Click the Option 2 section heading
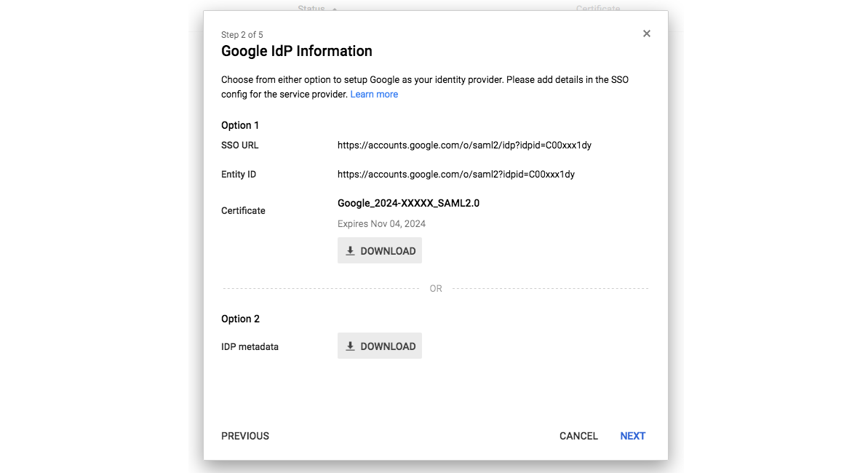Image resolution: width=868 pixels, height=473 pixels. [240, 318]
